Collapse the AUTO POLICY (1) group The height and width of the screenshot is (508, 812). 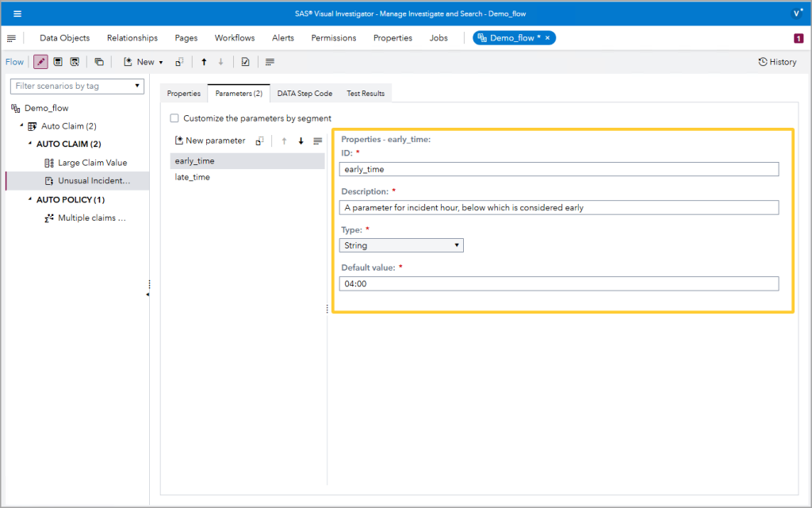click(30, 199)
